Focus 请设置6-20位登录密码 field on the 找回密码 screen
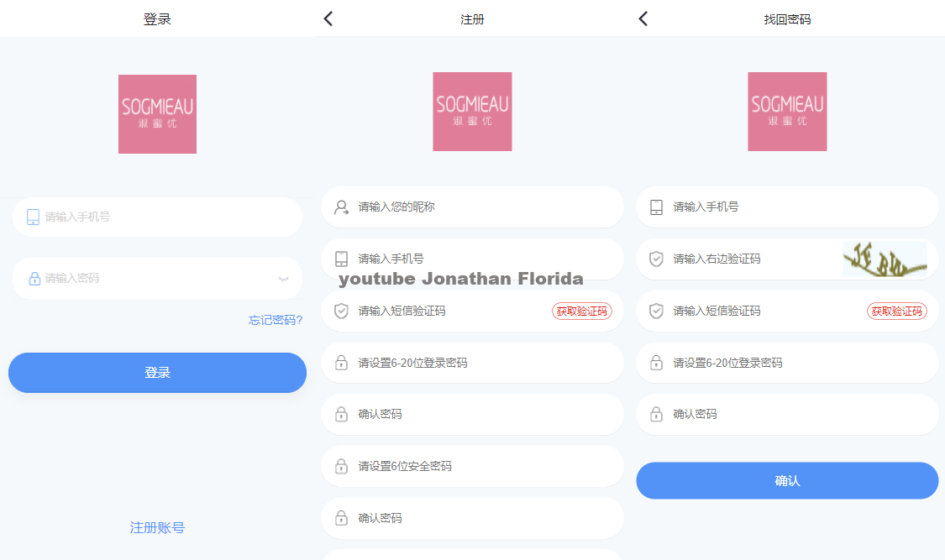This screenshot has height=560, width=945. 787,363
